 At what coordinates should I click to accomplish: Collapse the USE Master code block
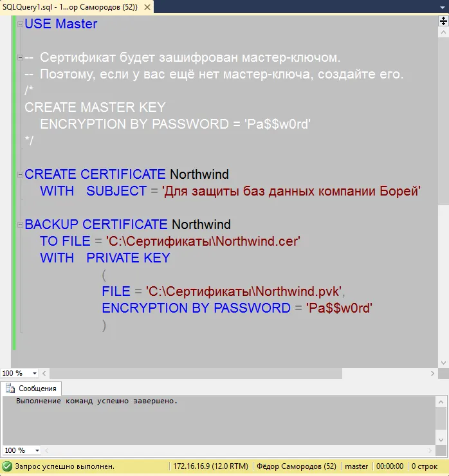(21, 24)
